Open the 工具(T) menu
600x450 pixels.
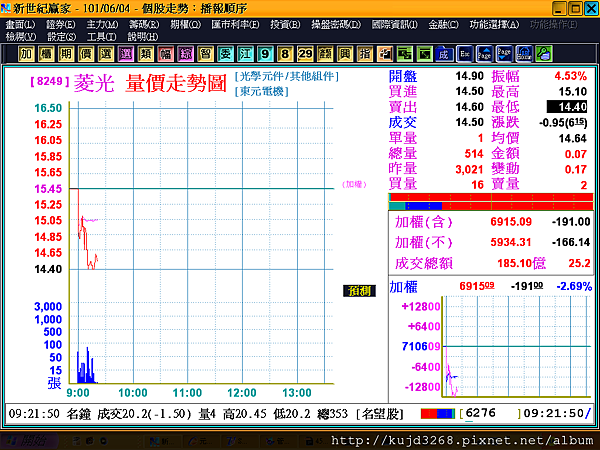101,37
